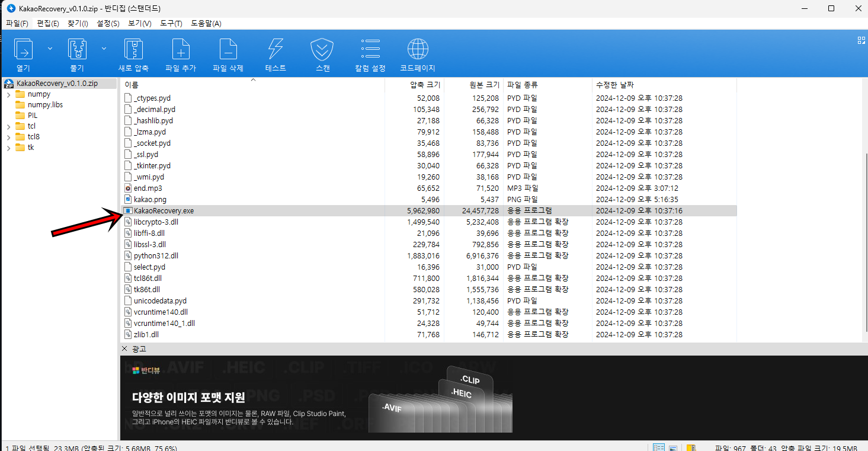The image size is (868, 451).
Task: Expand the tk folder in tree
Action: [x=8, y=148]
